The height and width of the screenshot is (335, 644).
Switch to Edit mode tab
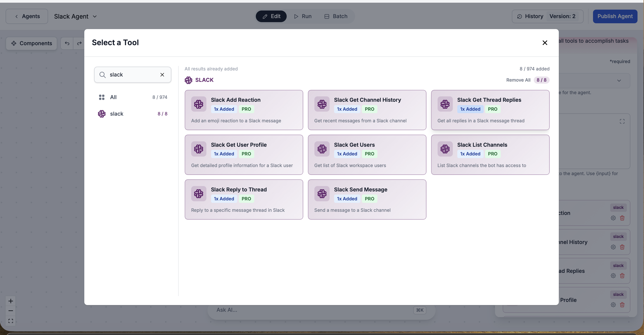click(x=271, y=16)
